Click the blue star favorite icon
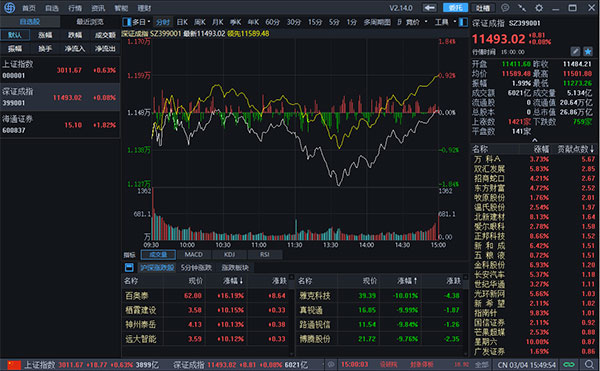The image size is (600, 371). tap(588, 51)
